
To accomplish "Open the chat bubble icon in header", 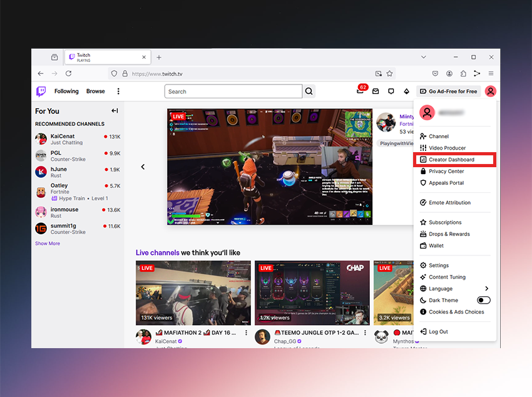I will (391, 91).
